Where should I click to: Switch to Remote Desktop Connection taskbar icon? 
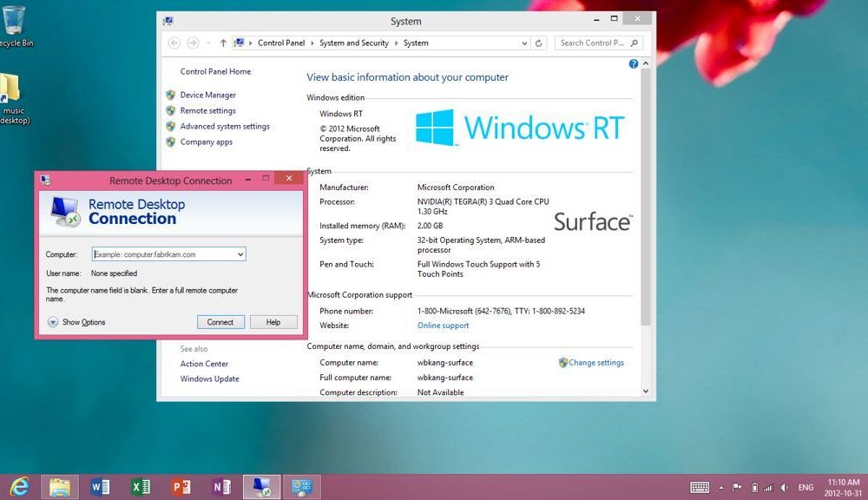[x=262, y=487]
